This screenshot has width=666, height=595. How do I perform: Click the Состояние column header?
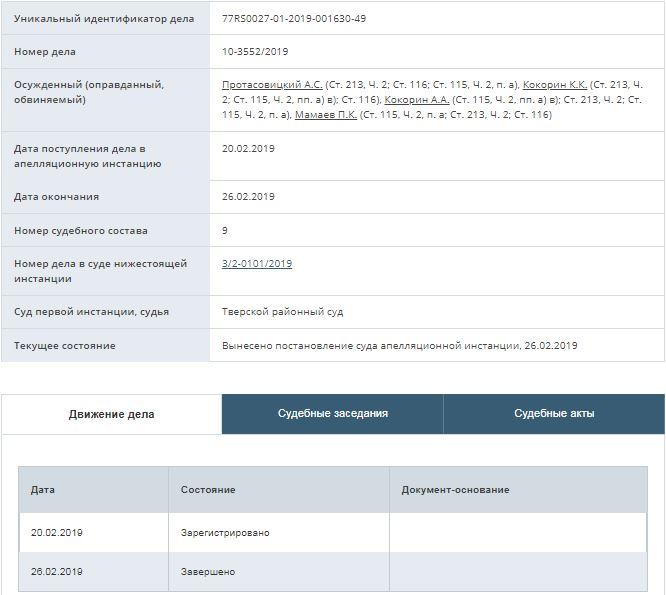[x=208, y=490]
